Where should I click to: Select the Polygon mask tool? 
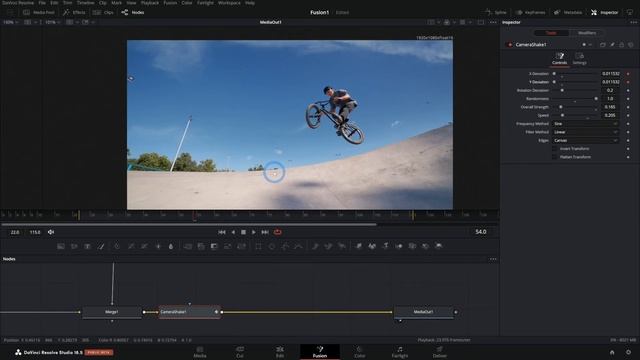(285, 246)
